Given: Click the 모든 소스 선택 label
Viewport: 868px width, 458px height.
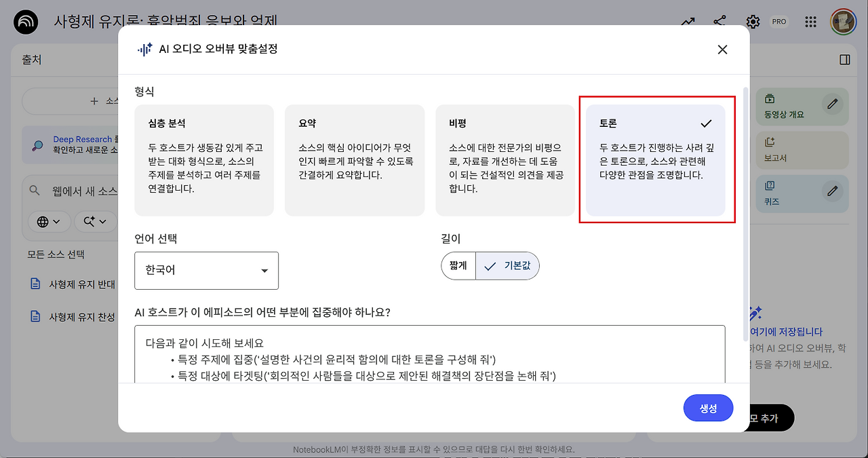Looking at the screenshot, I should 56,254.
